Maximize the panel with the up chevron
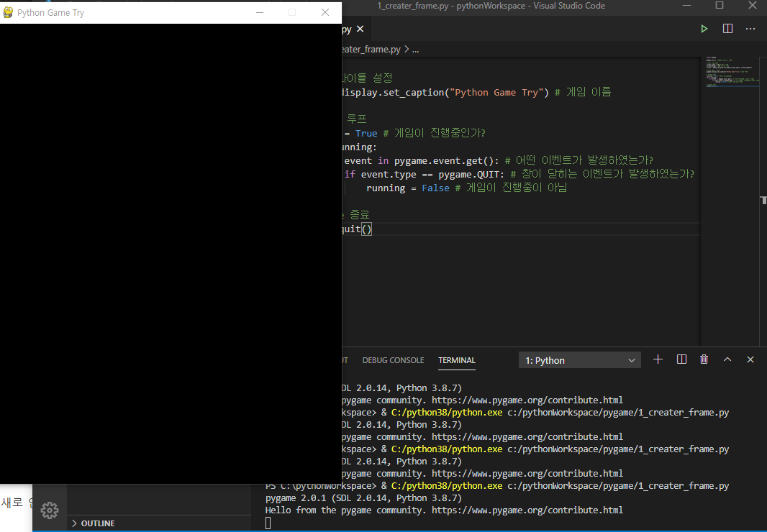Screen dimensions: 767x532 click(727, 359)
